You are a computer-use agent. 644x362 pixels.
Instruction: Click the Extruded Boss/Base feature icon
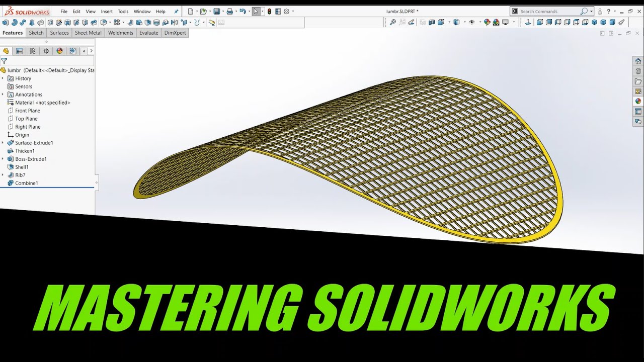pos(5,22)
